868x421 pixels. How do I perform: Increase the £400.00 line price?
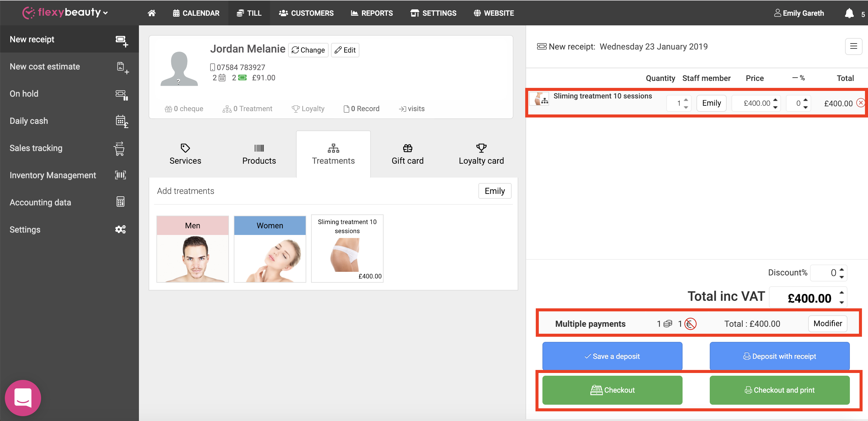[775, 99]
